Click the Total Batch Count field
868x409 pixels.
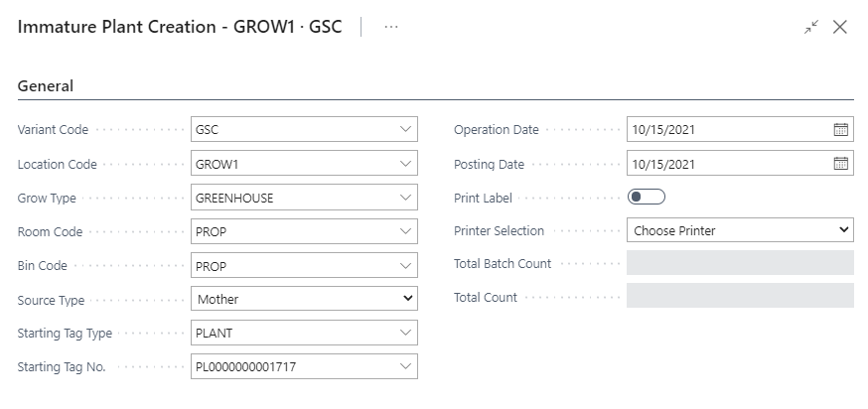741,263
